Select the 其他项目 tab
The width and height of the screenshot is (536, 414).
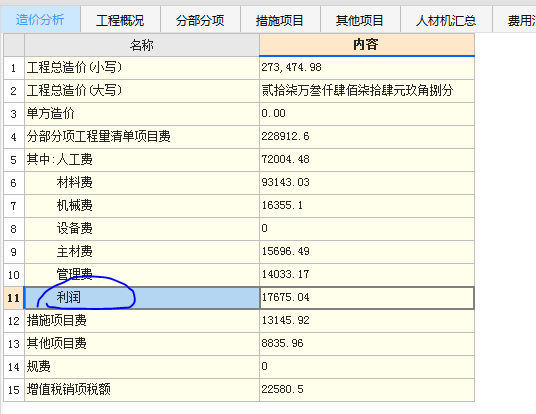(360, 20)
